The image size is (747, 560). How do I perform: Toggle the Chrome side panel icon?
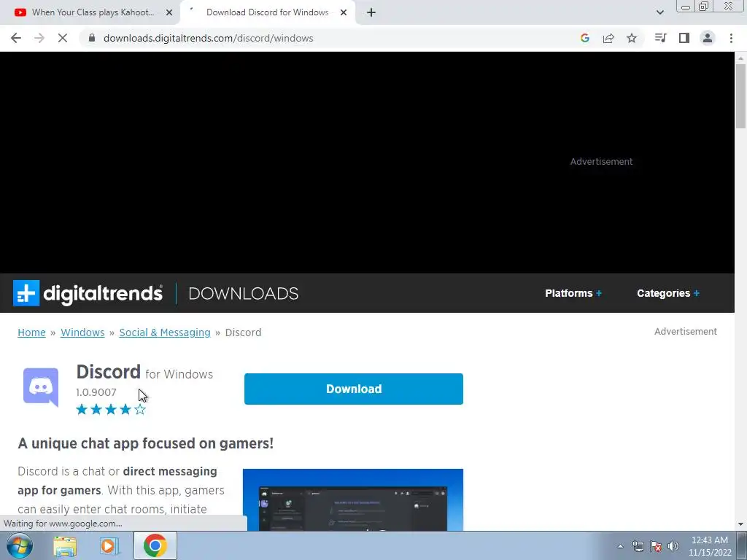click(x=684, y=38)
